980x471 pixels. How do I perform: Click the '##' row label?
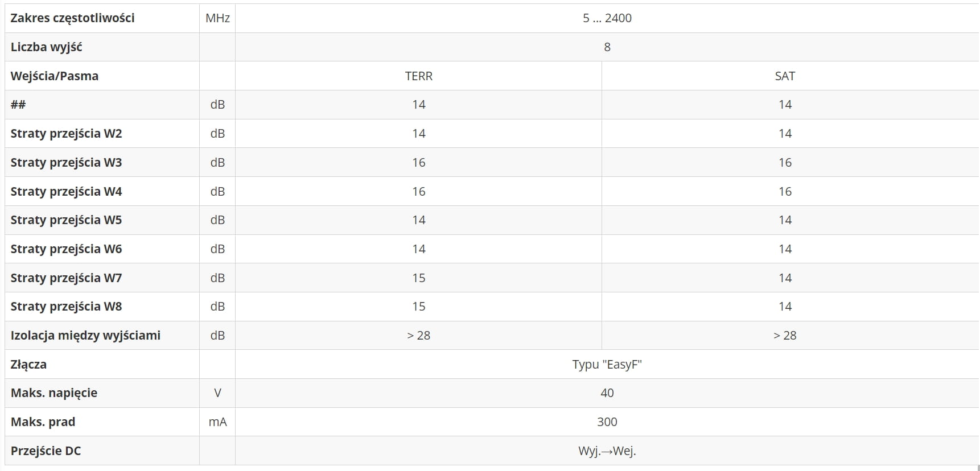[18, 105]
